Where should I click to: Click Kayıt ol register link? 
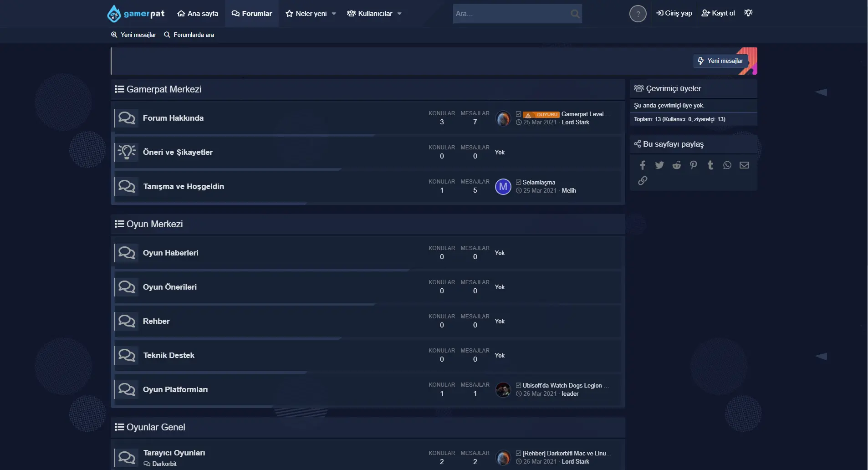point(718,13)
